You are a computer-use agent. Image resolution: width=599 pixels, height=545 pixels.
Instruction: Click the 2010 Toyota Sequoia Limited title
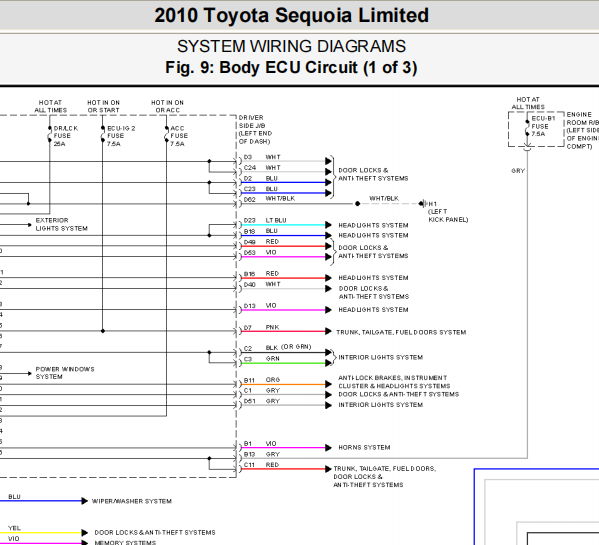click(291, 16)
